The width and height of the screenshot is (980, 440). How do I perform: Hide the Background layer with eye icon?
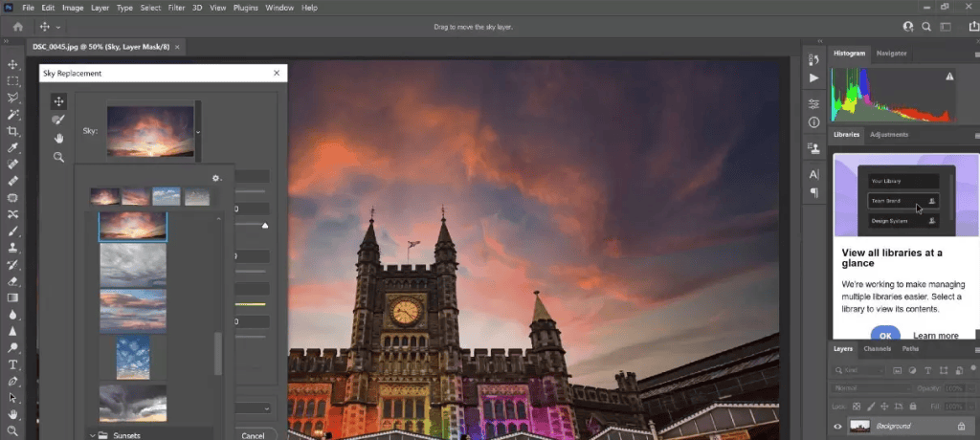pos(837,426)
